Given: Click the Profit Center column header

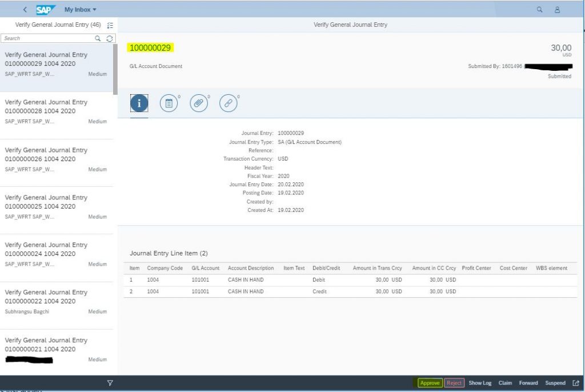Looking at the screenshot, I should coord(476,268).
